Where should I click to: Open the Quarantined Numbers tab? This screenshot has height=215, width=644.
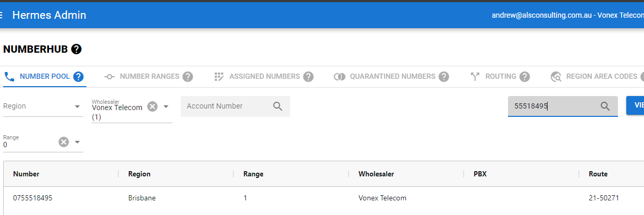pyautogui.click(x=392, y=77)
